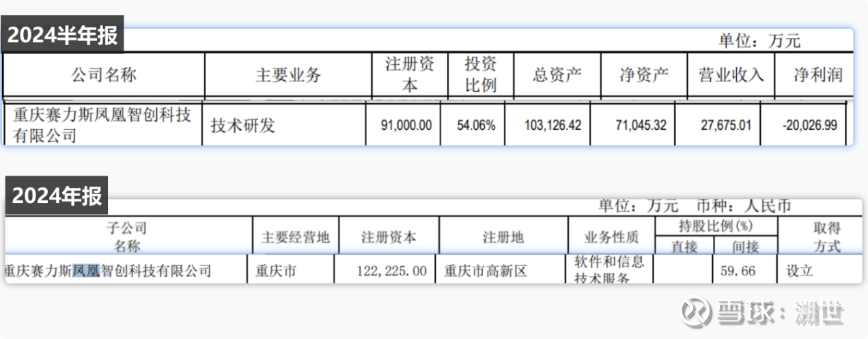The width and height of the screenshot is (868, 339).
Task: Click the 净资产 column header
Action: [644, 74]
